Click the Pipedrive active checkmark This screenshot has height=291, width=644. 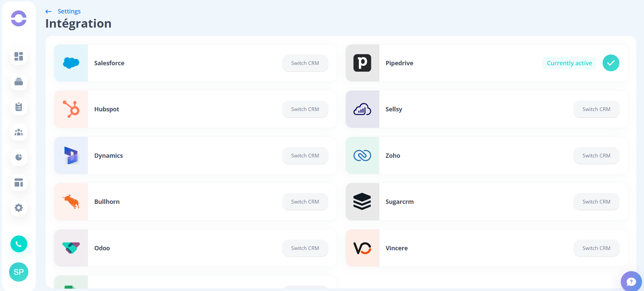coord(611,63)
